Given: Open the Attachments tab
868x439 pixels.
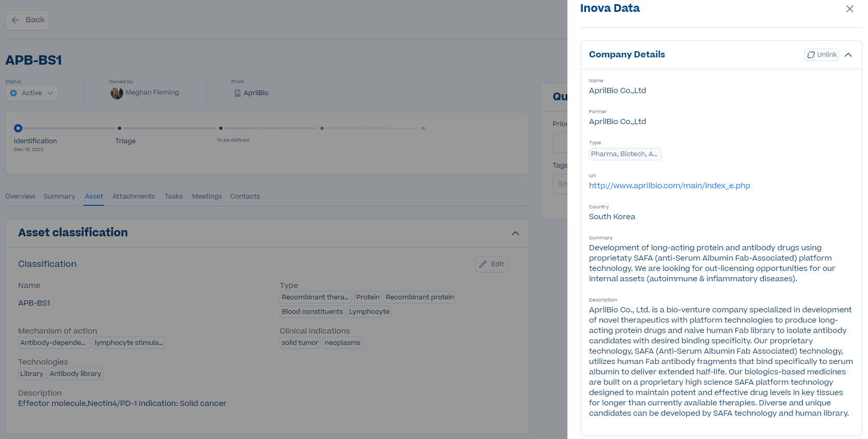Looking at the screenshot, I should tap(134, 196).
